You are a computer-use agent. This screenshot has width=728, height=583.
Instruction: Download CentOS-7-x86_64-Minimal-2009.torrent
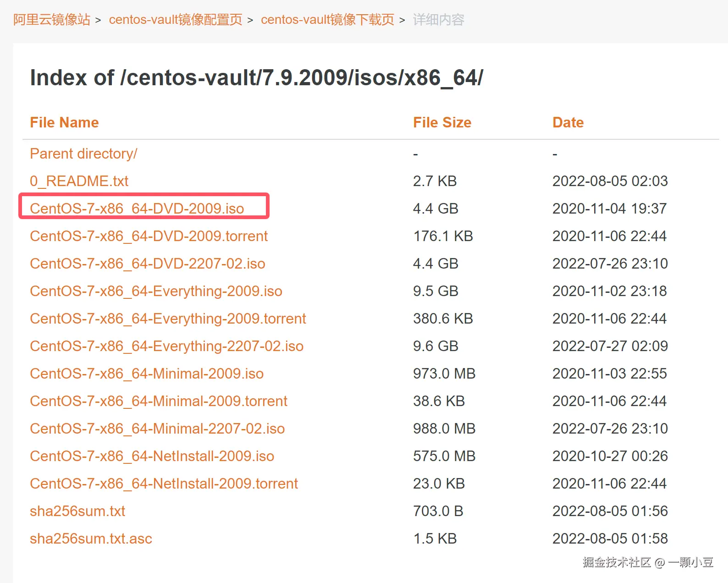point(159,401)
